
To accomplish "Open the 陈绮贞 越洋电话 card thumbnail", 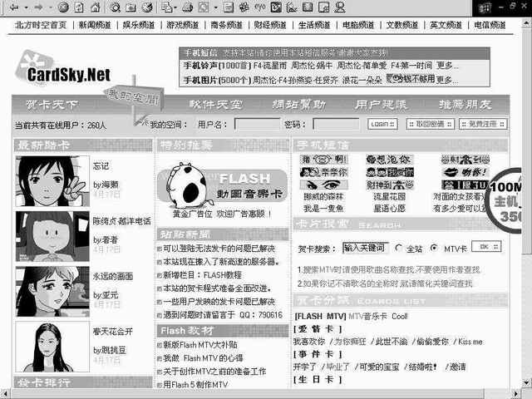I will [x=52, y=236].
